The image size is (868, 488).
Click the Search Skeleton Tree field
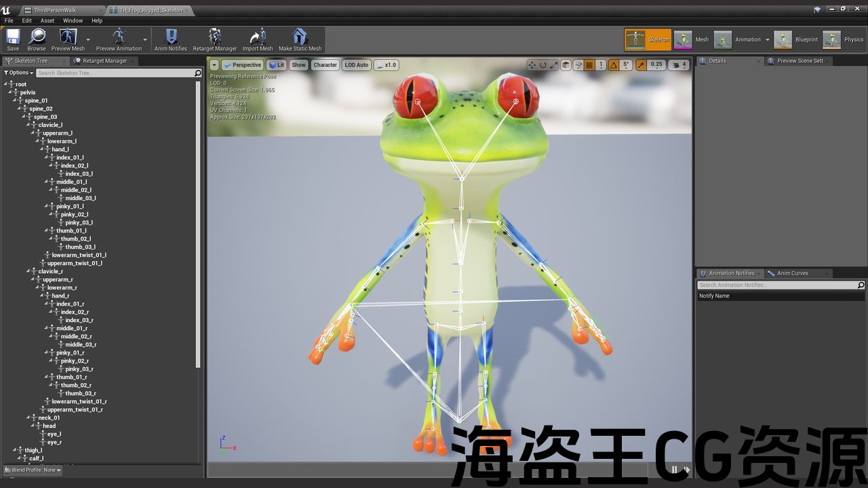114,73
